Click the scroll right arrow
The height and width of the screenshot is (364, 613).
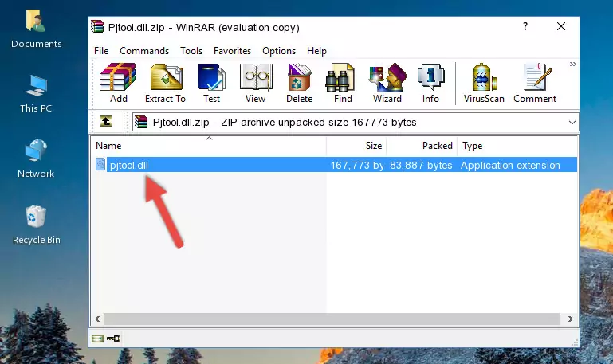(571, 319)
